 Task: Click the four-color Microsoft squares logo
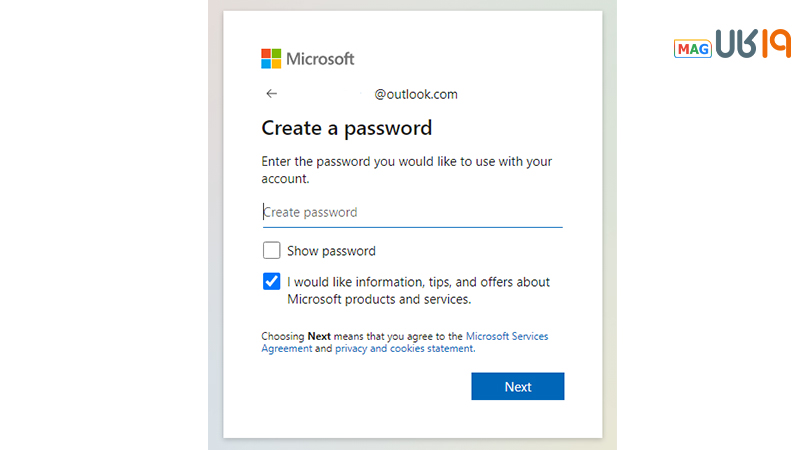pos(271,58)
